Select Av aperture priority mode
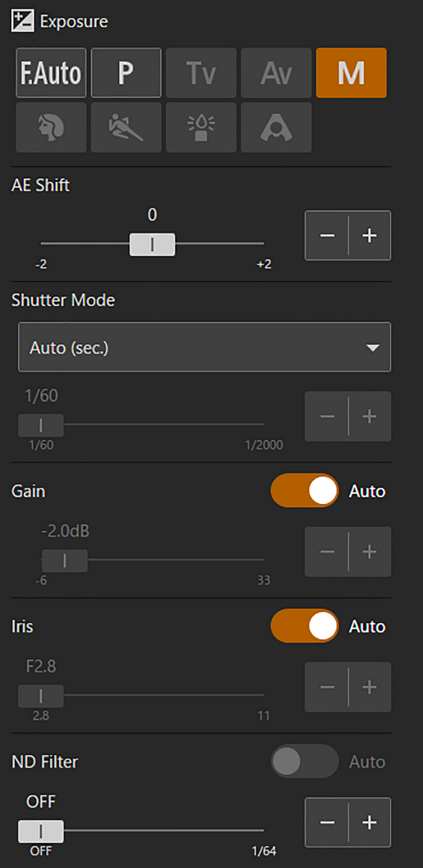Viewport: 423px width, 868px height. pos(276,73)
